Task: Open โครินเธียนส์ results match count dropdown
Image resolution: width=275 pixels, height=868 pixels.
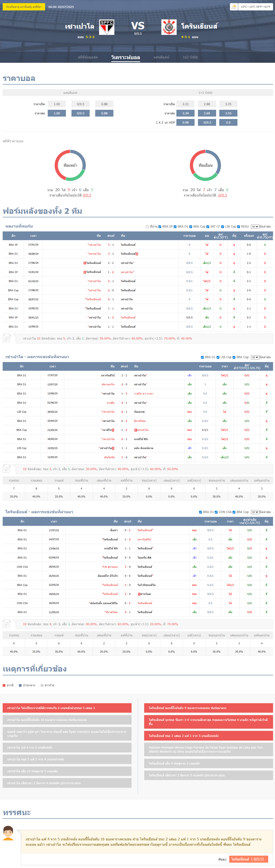Action: pos(255,512)
